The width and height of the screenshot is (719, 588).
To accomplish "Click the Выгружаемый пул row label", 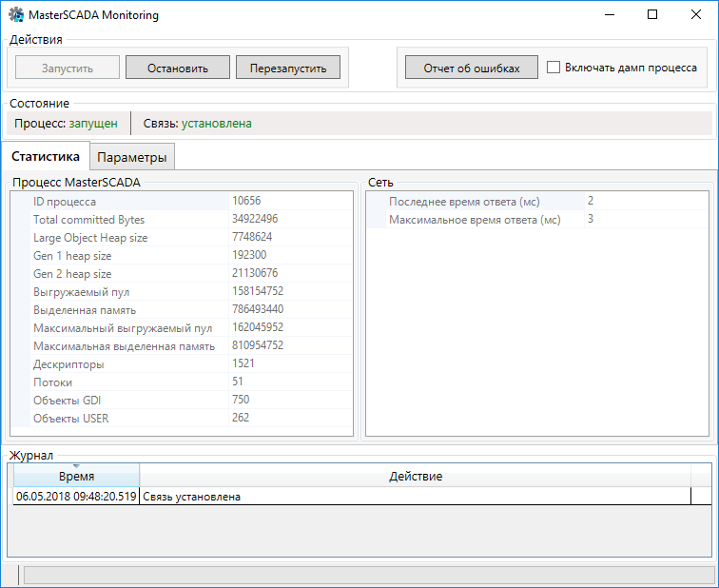I will coord(81,292).
